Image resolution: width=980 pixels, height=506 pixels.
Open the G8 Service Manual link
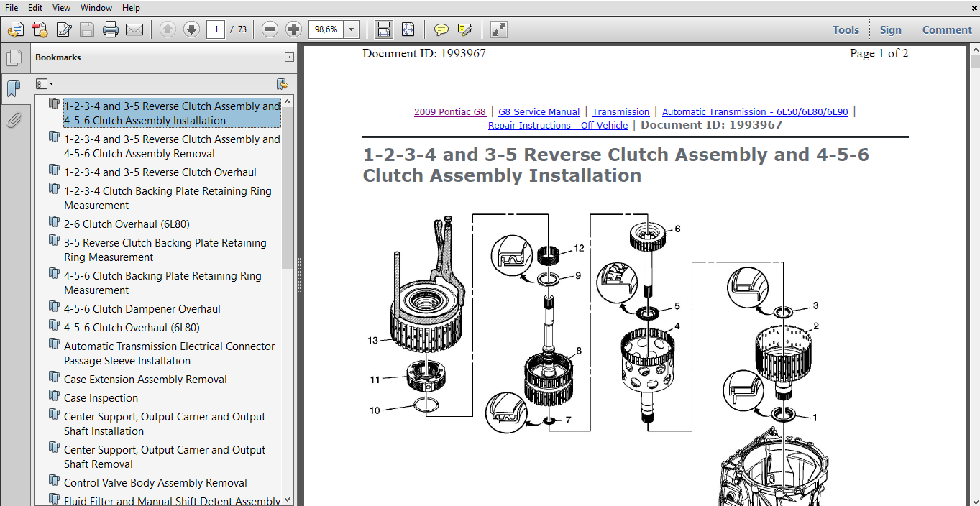tap(539, 112)
